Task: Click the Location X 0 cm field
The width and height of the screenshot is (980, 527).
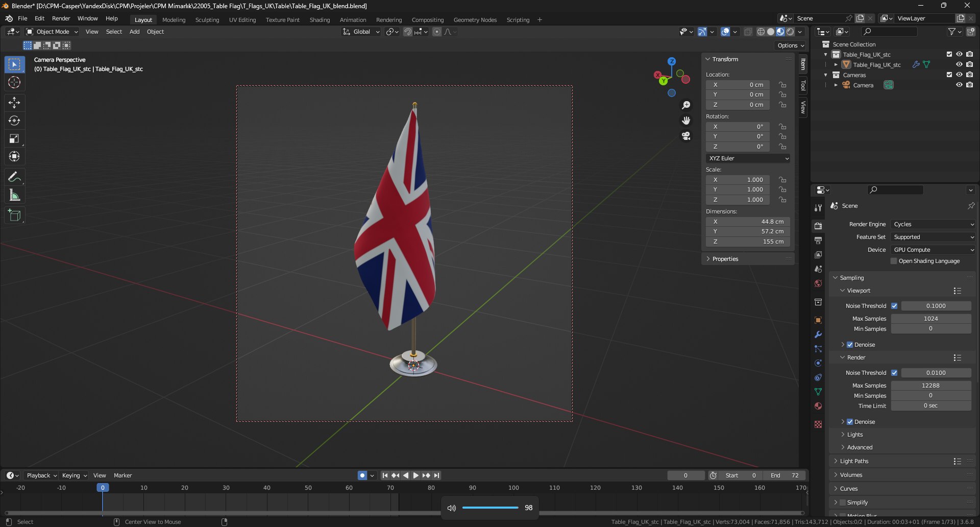Action: (738, 85)
